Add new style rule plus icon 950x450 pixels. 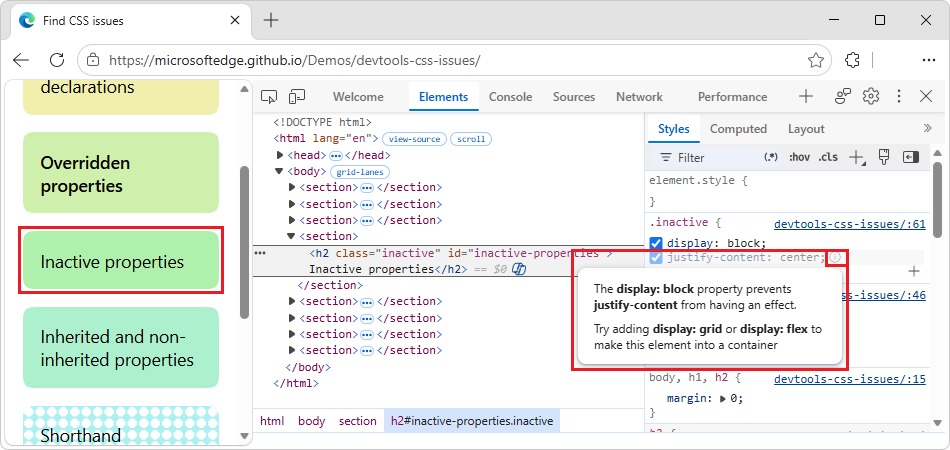pyautogui.click(x=856, y=158)
